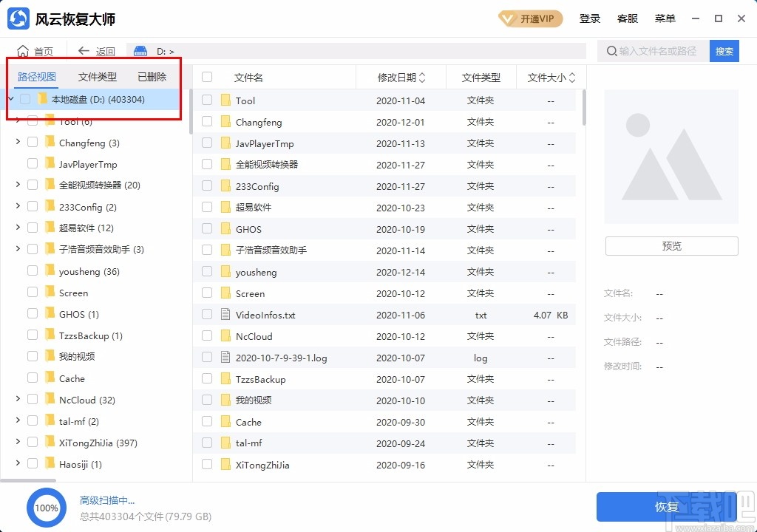Click the D: drive disk icon

[x=140, y=51]
